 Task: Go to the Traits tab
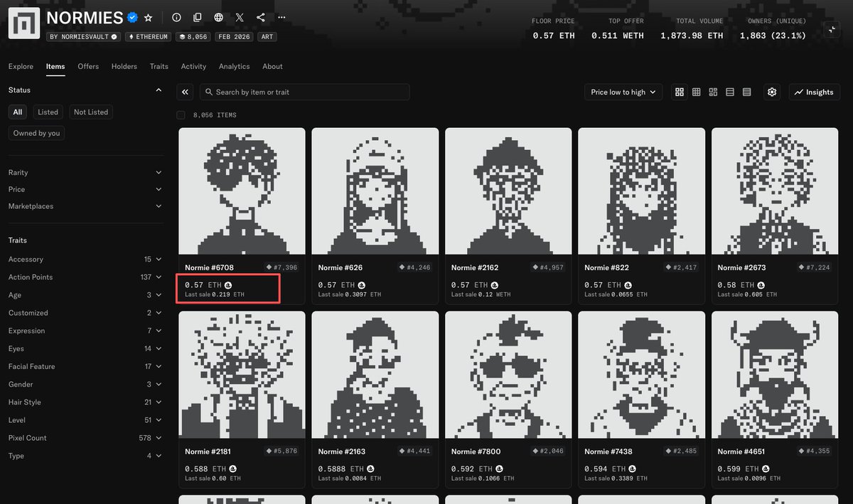[159, 66]
